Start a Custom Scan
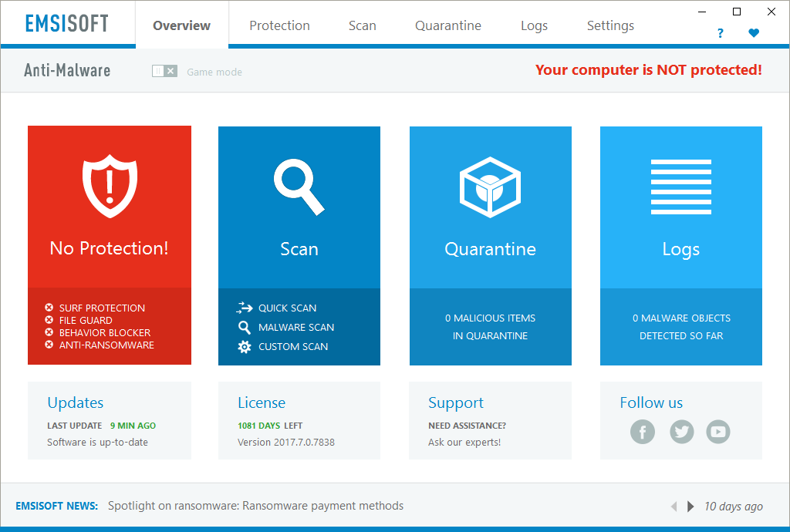The height and width of the screenshot is (532, 790). point(293,347)
